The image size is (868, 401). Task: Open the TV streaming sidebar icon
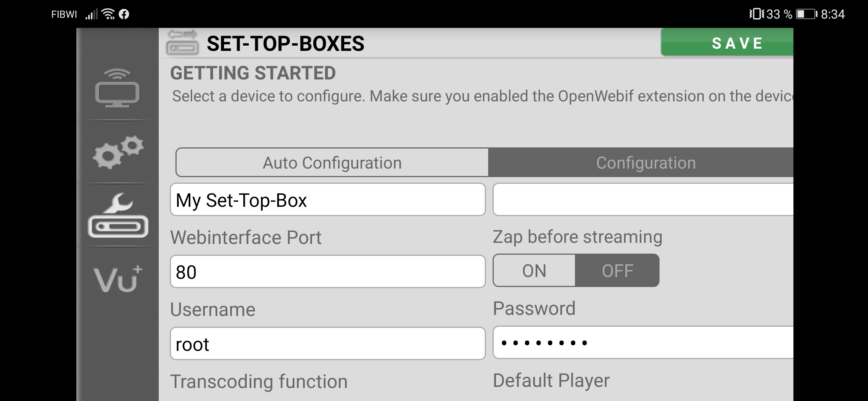[117, 88]
